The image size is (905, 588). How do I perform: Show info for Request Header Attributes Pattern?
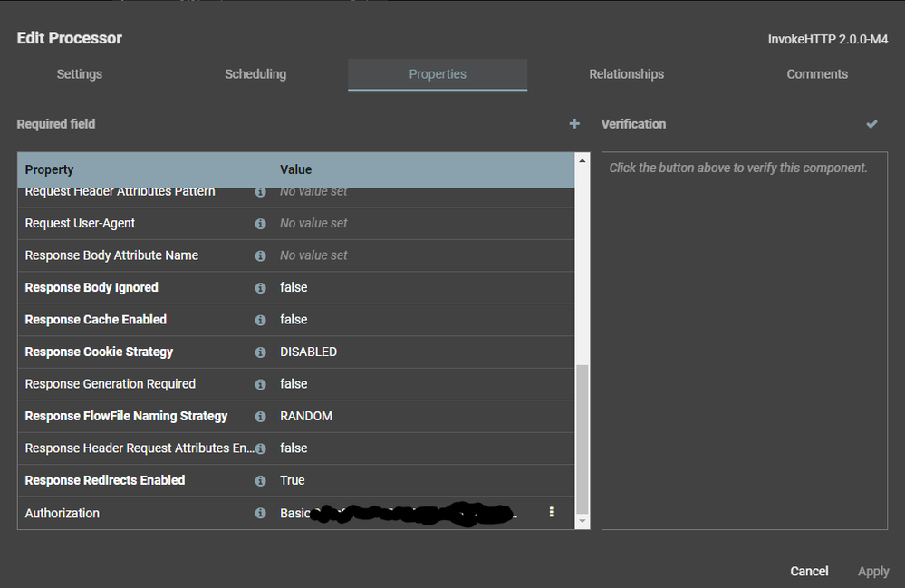[x=260, y=192]
